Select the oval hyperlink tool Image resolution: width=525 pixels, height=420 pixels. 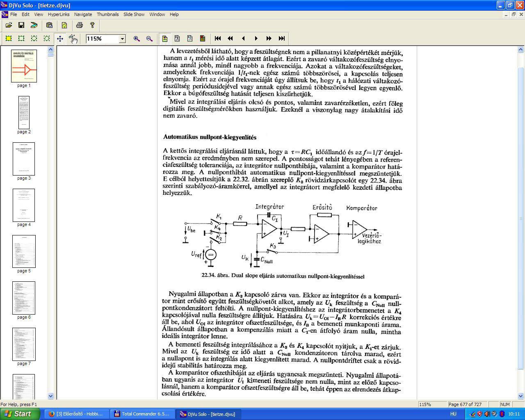pyautogui.click(x=34, y=39)
